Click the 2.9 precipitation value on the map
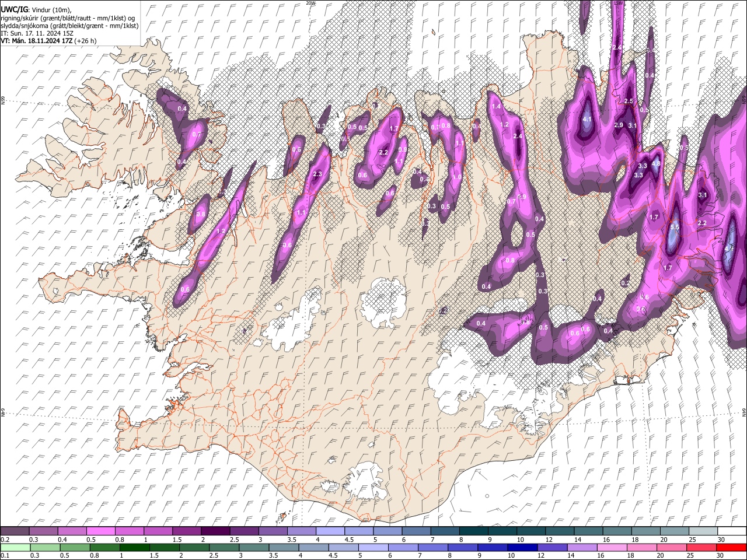747x560 pixels. [x=619, y=125]
